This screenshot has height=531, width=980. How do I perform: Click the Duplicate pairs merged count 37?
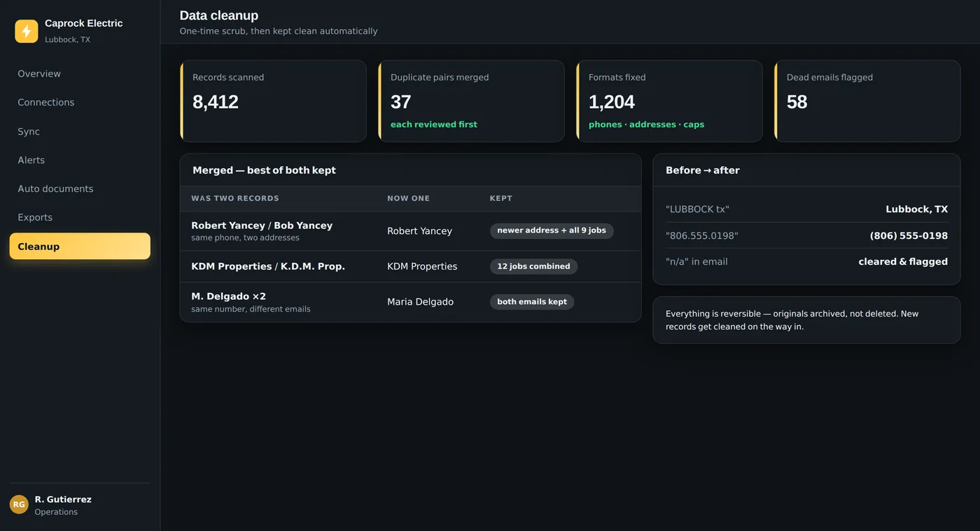pyautogui.click(x=401, y=102)
